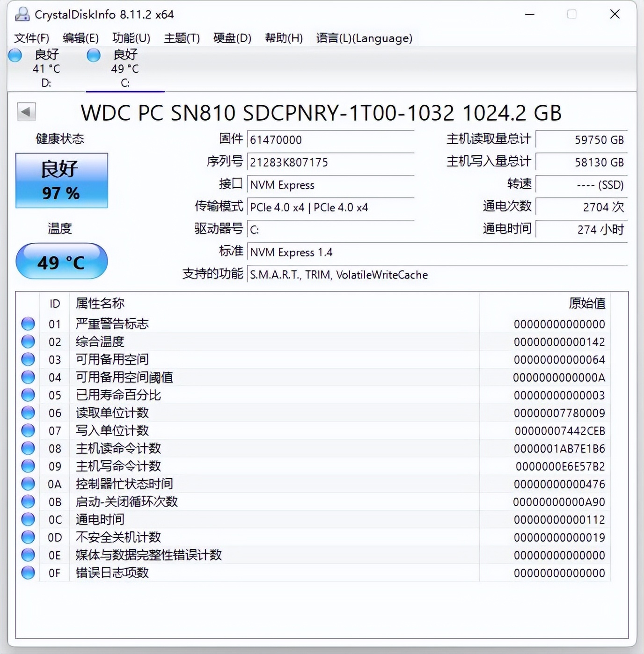The height and width of the screenshot is (654, 644).
Task: Open the 主题(T) menu
Action: (182, 38)
